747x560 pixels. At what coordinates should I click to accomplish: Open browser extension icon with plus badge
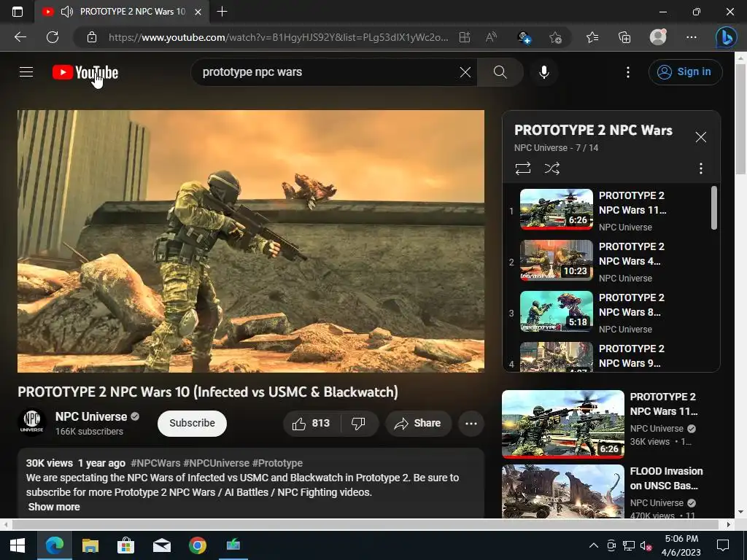pyautogui.click(x=524, y=37)
